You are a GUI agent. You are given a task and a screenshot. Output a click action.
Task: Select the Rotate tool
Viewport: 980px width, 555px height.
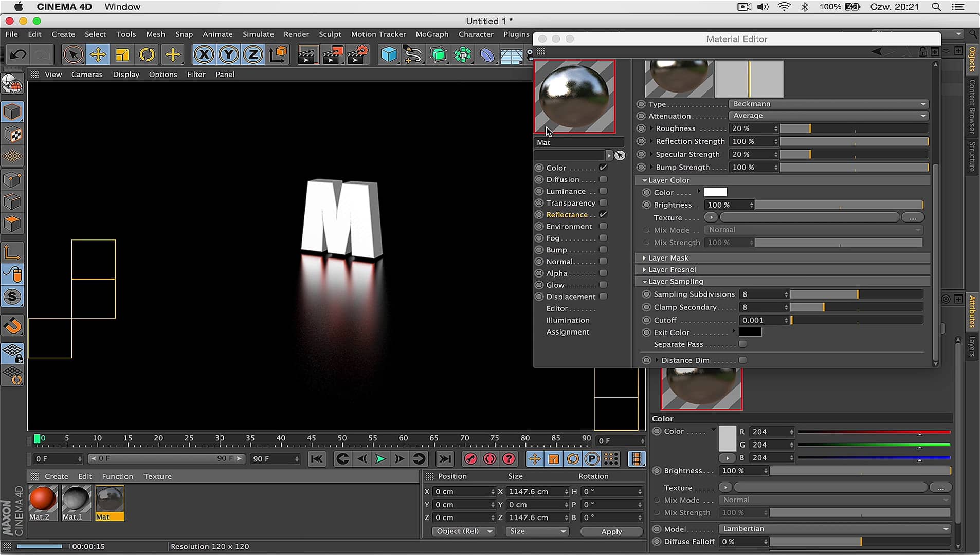tap(148, 54)
